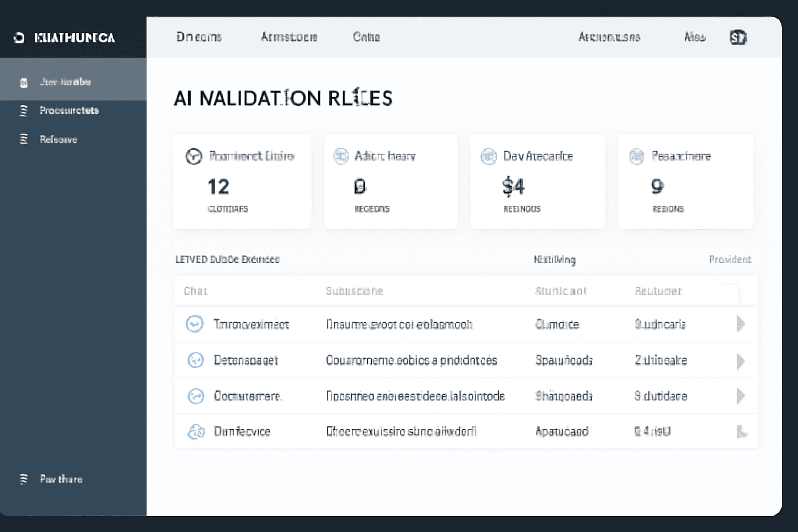Open the Arcrsouusas link in header
Viewport: 798px width, 532px height.
[x=609, y=37]
